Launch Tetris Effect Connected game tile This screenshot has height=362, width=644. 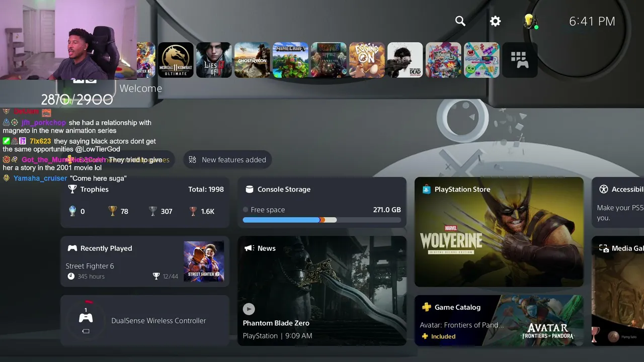(329, 60)
